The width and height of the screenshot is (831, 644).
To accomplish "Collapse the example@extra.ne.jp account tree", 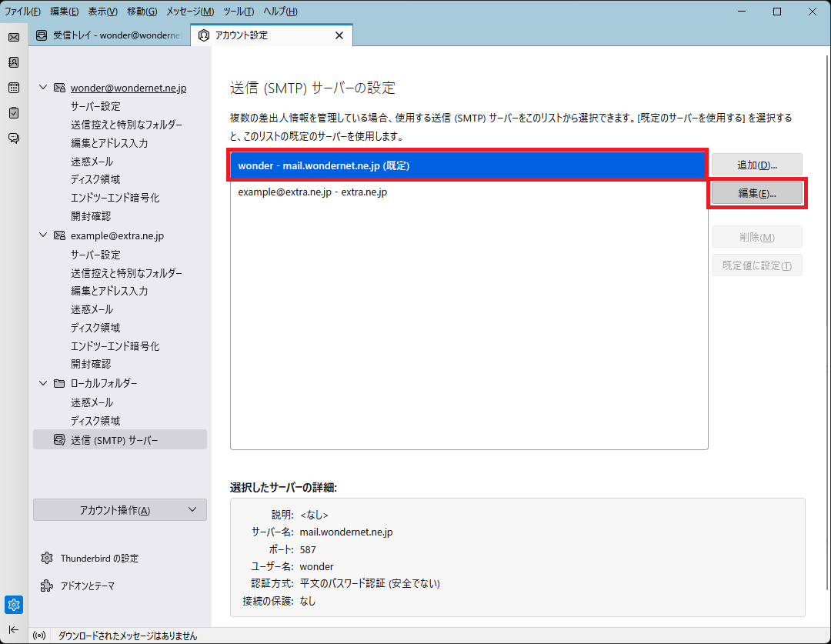I will pos(43,235).
